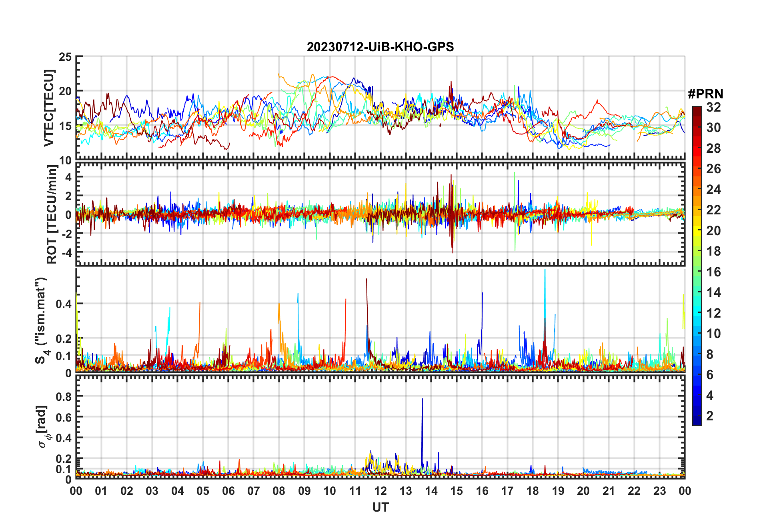Click the S4 y-axis tick 0.4
Viewport: 761px width, 532px height.
[x=64, y=304]
